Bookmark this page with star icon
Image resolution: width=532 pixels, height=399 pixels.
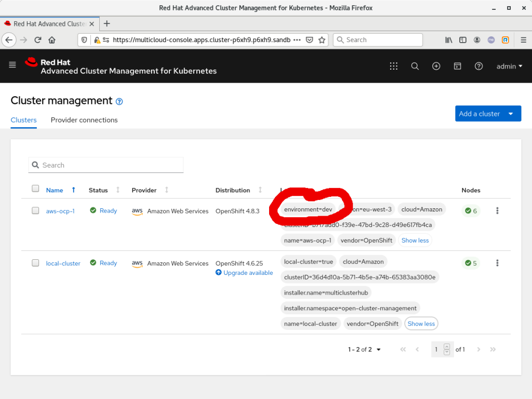(322, 40)
